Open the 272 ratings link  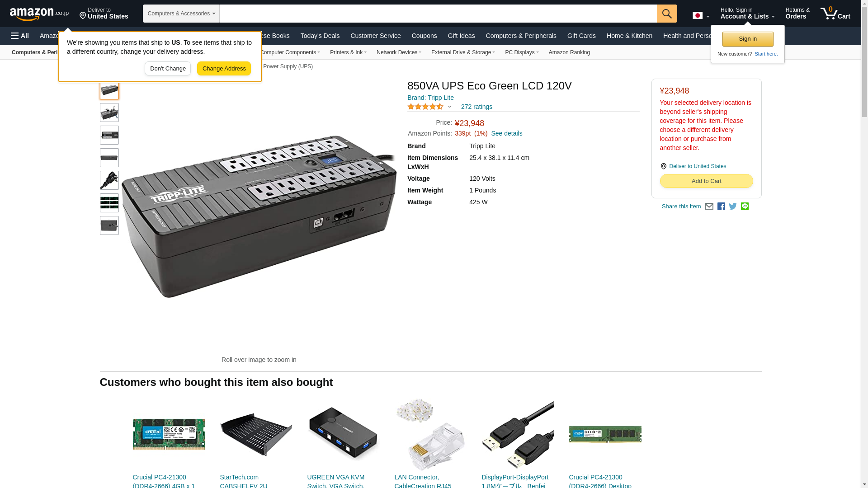476,107
